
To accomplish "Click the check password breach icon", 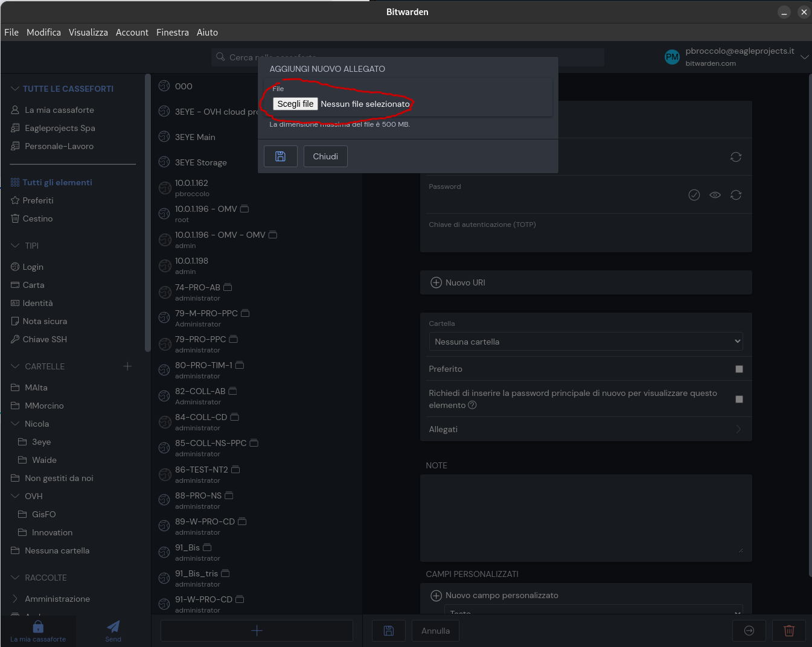I will 694,195.
